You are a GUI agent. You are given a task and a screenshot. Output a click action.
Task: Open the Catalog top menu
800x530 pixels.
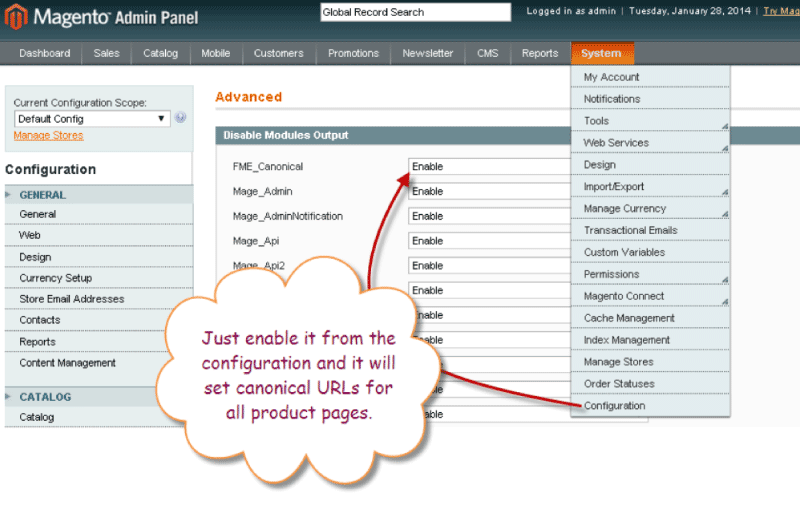(x=160, y=53)
